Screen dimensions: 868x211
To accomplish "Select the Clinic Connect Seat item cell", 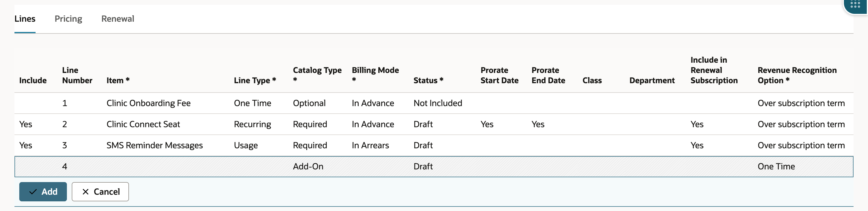I will (143, 124).
